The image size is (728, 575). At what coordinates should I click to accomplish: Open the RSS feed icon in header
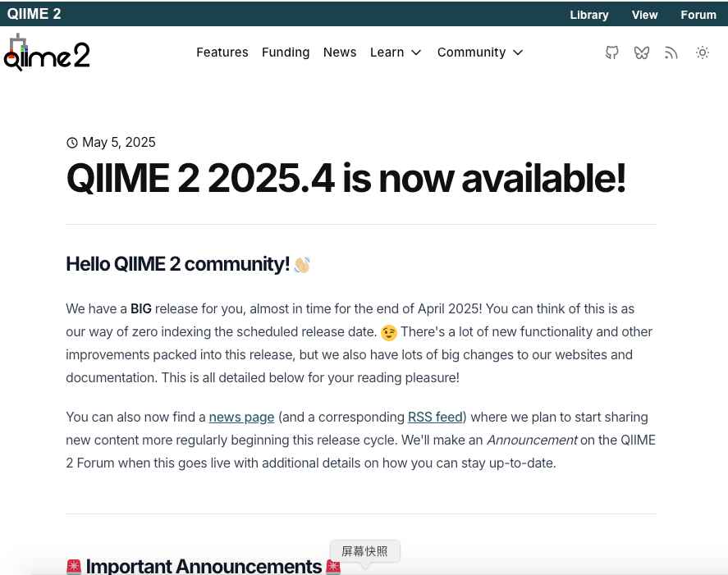671,52
